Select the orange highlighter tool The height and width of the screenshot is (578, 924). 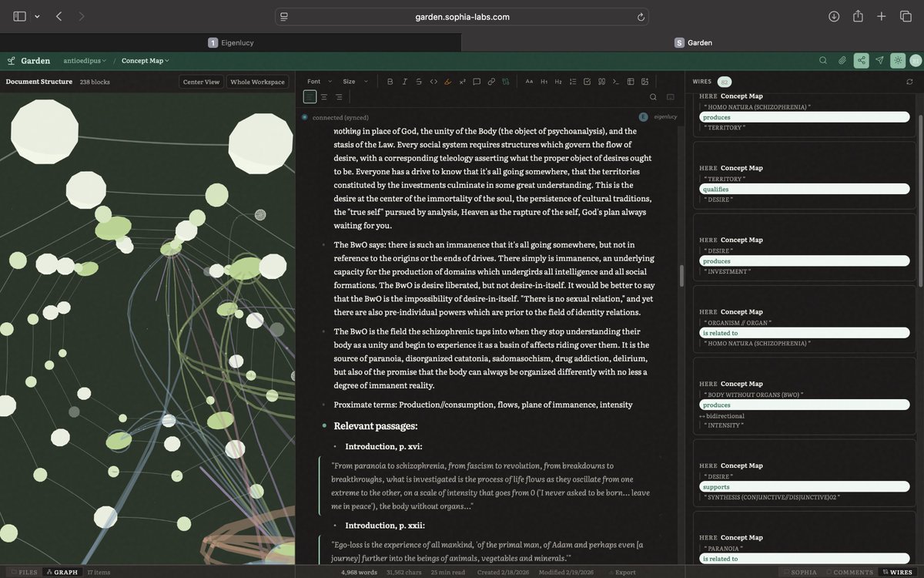click(x=447, y=82)
